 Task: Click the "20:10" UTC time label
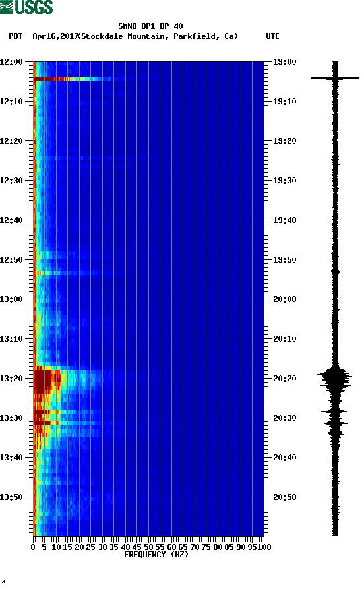(x=285, y=338)
